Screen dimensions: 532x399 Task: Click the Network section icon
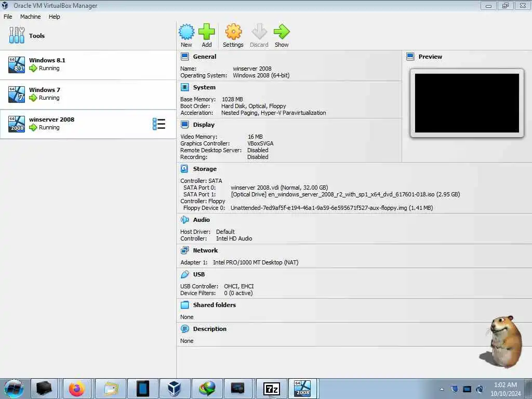pos(184,250)
